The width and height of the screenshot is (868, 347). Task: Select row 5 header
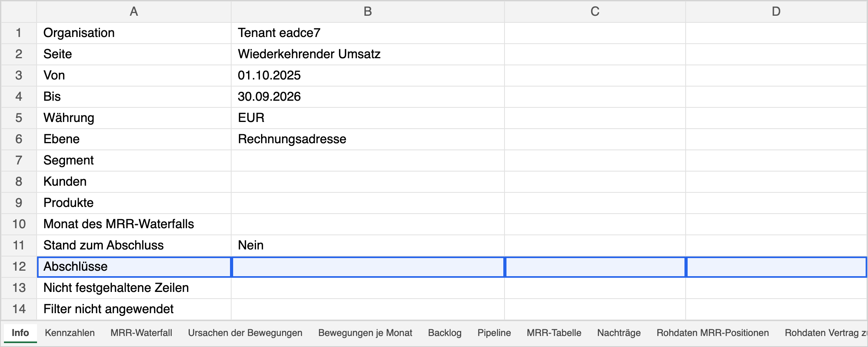(19, 118)
